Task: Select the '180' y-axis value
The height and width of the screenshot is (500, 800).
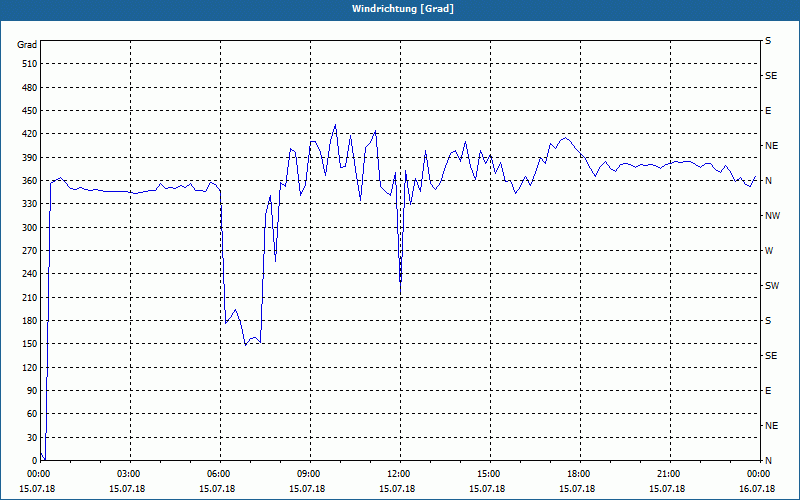Action: pos(29,321)
